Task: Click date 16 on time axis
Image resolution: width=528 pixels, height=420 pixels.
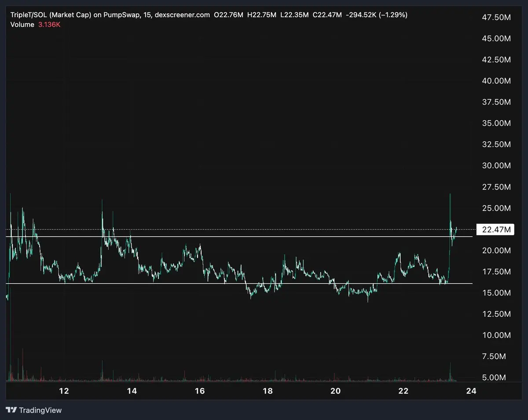Action: pos(200,391)
